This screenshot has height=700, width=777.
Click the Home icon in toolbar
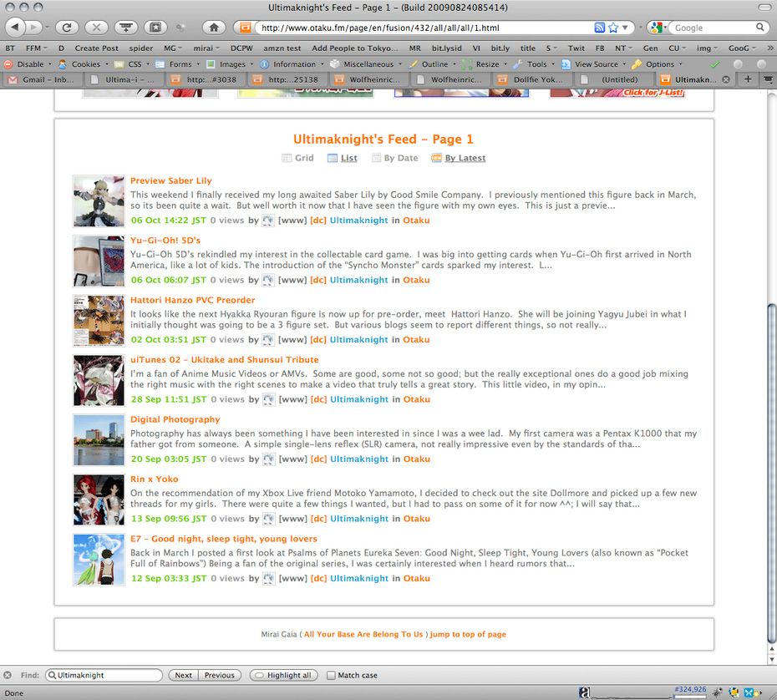[x=214, y=28]
